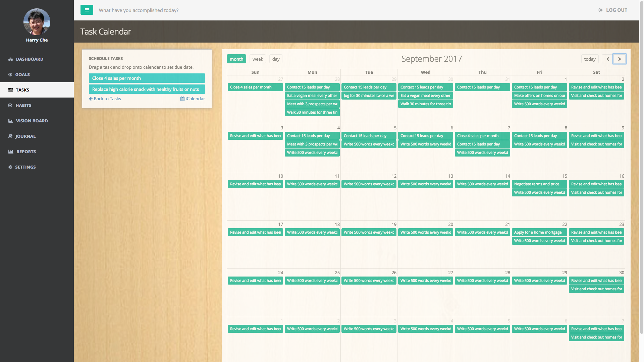Select the 'Replace high calorie snack' task
644x362 pixels.
tap(147, 89)
